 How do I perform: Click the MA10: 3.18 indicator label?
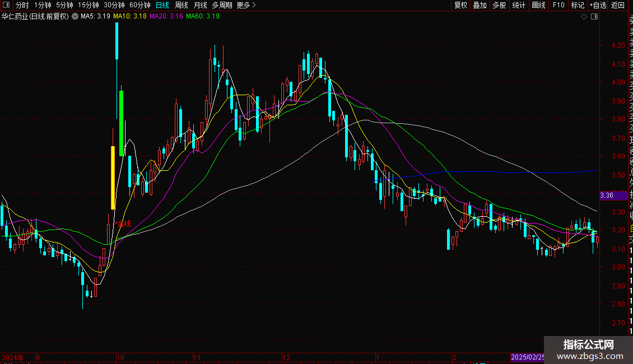coord(130,17)
